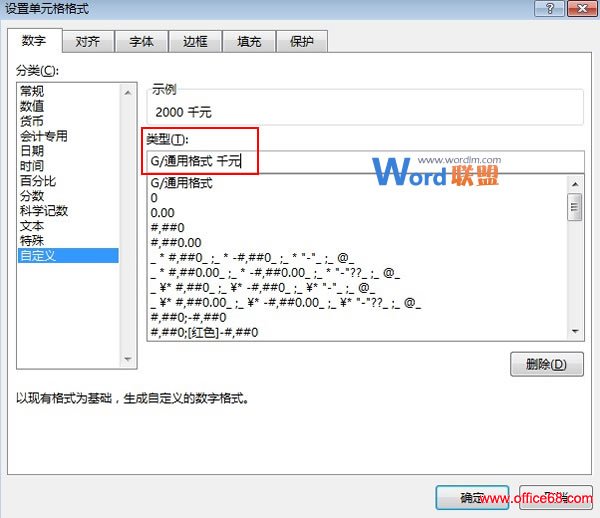Choose G/通用格式 in the type list
Screen dimensions: 600x518
coord(357,183)
